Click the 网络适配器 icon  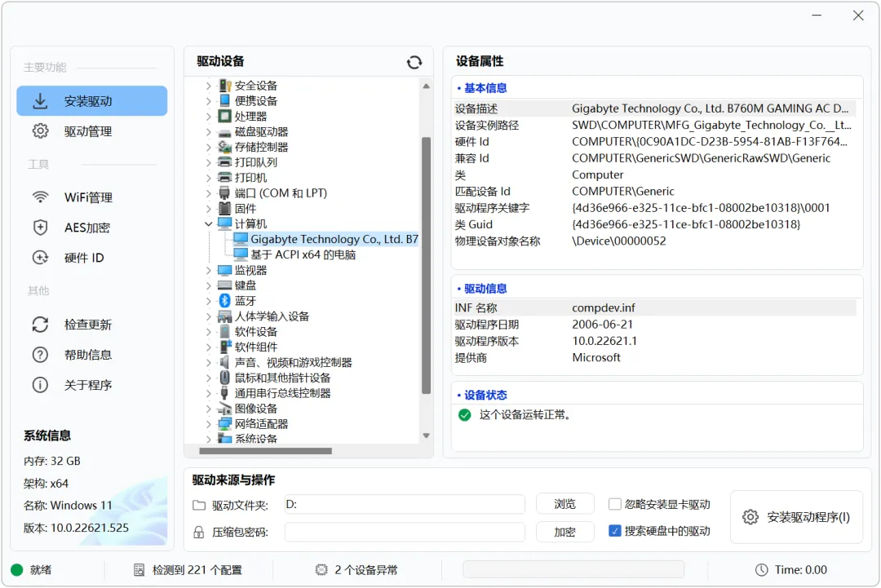pos(225,423)
